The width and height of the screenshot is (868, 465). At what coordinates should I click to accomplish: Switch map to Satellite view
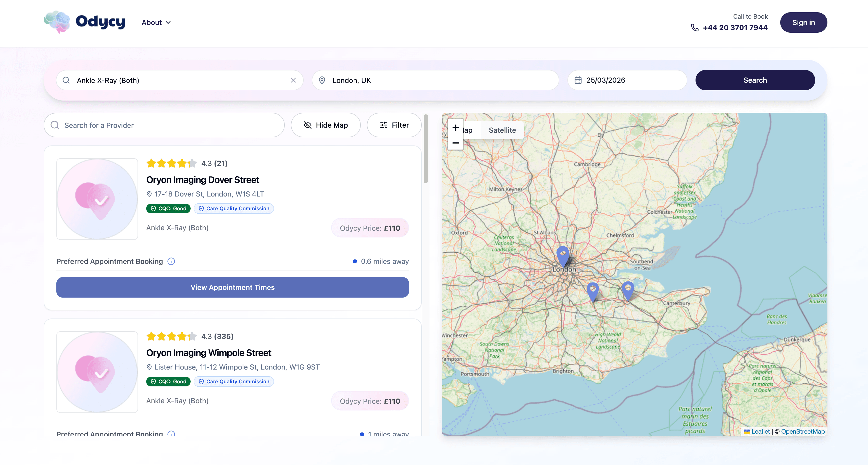502,130
